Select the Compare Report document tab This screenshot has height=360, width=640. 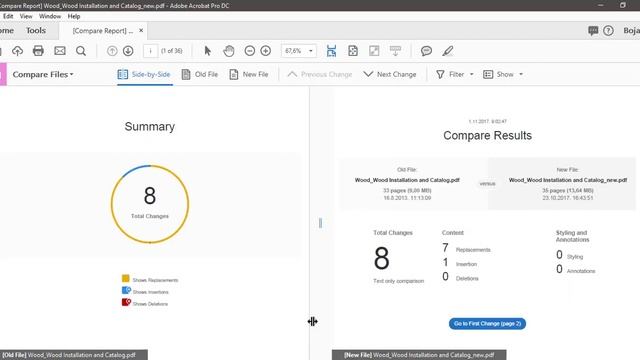point(103,31)
